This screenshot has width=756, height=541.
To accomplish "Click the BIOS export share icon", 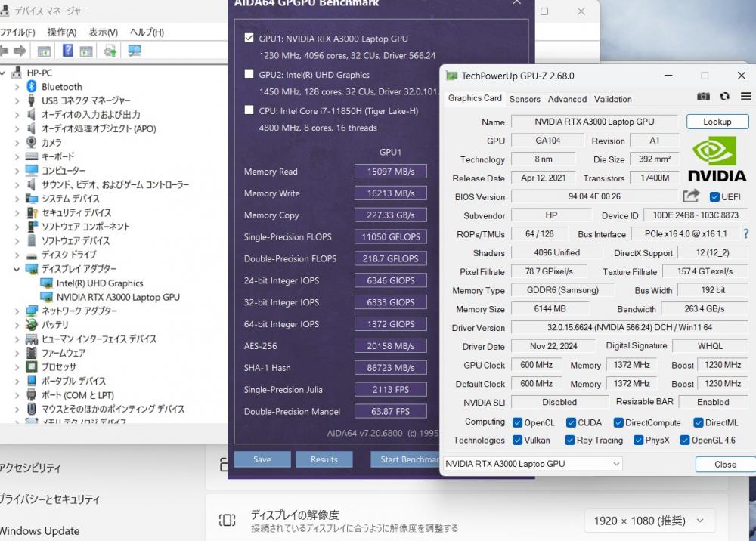I will point(690,196).
